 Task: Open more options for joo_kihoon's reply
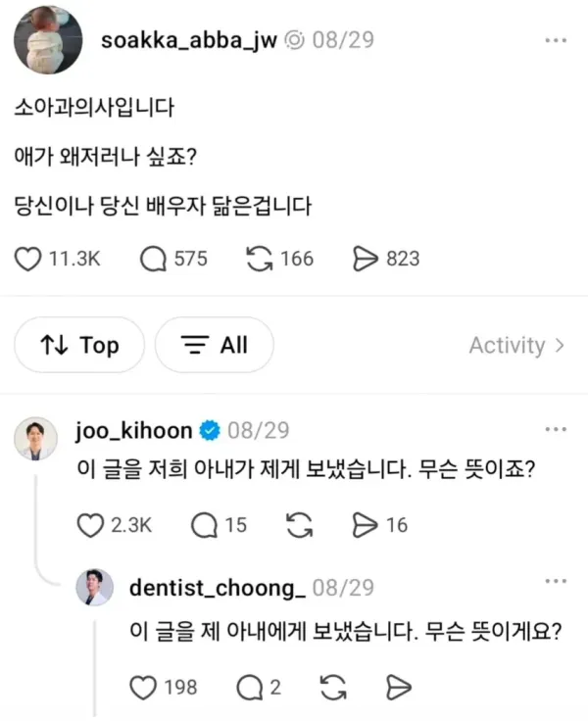click(556, 429)
